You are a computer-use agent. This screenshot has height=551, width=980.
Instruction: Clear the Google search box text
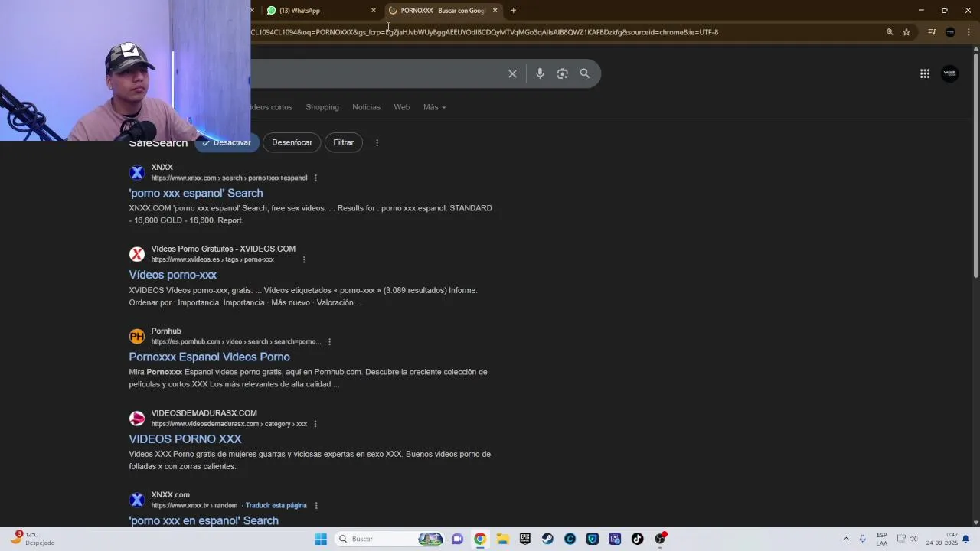pyautogui.click(x=512, y=73)
